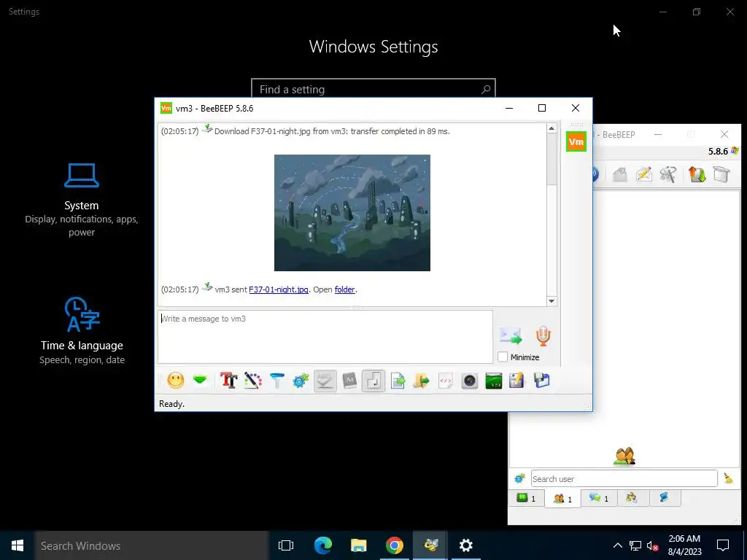Launch Google Chrome from taskbar
Image resolution: width=747 pixels, height=560 pixels.
(395, 545)
